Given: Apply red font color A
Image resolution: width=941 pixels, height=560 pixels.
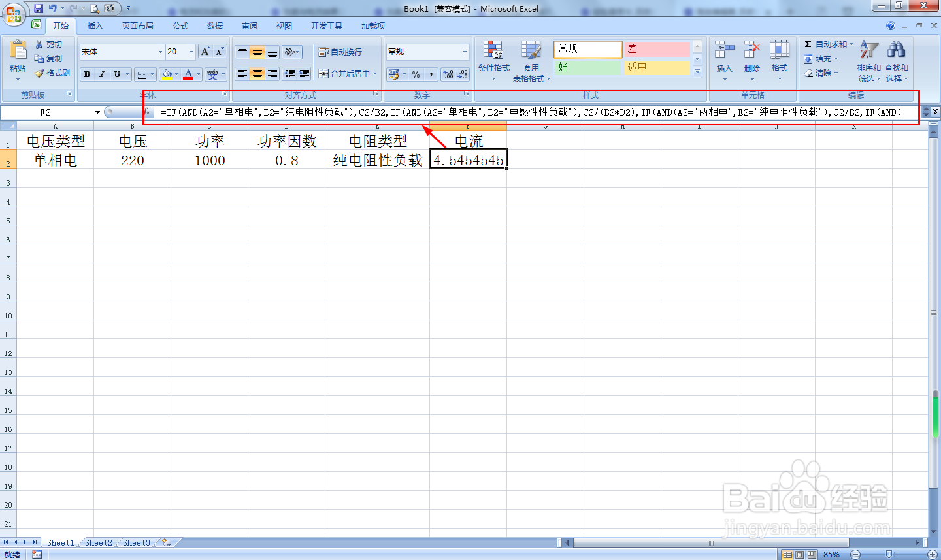Looking at the screenshot, I should tap(188, 74).
